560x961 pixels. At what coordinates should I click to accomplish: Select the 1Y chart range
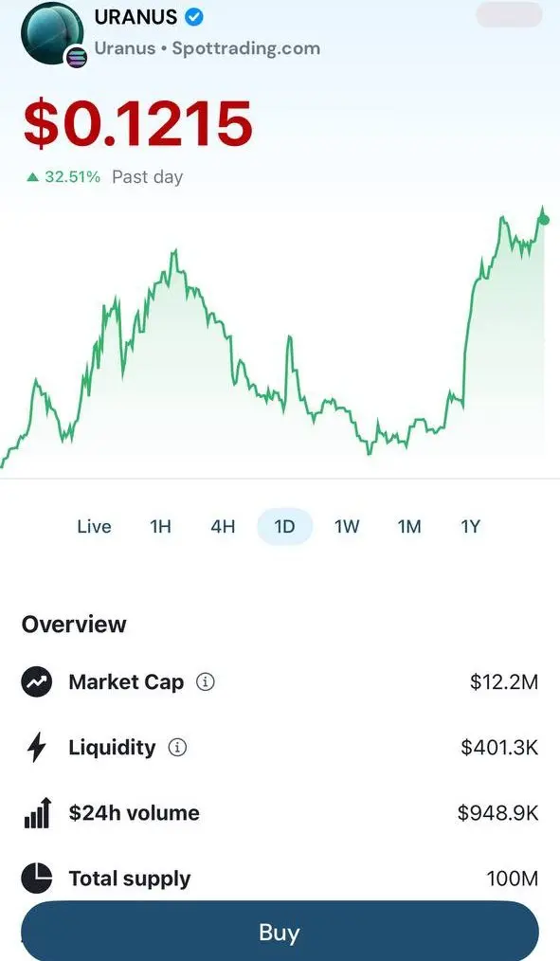point(471,527)
